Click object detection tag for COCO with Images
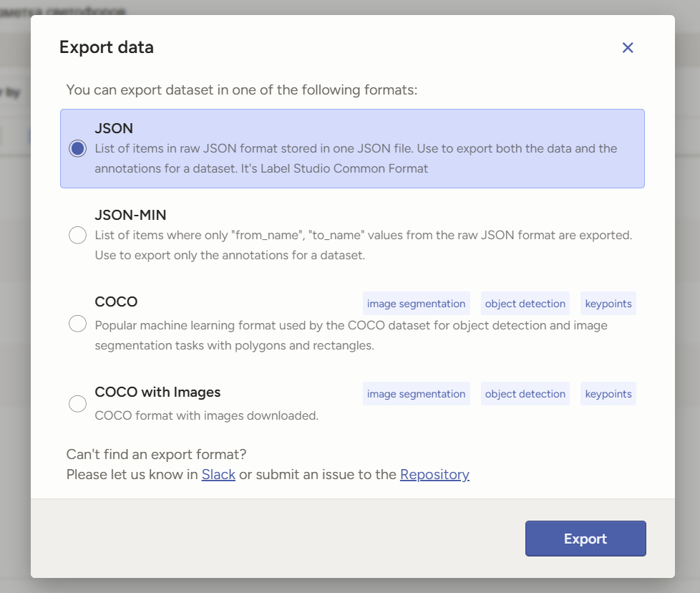Image resolution: width=700 pixels, height=593 pixels. coord(525,394)
